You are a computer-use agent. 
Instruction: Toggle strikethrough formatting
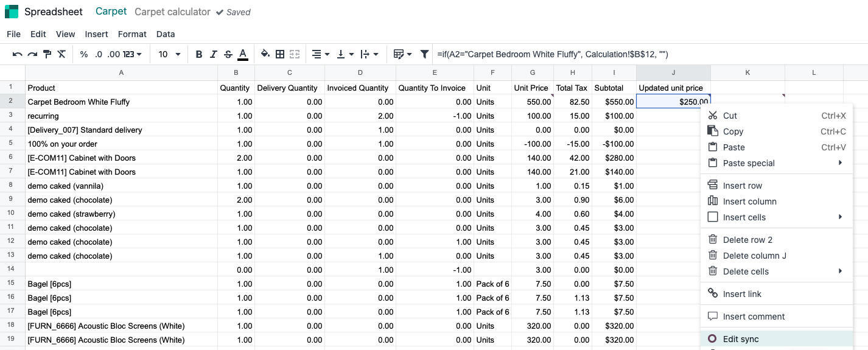(228, 54)
